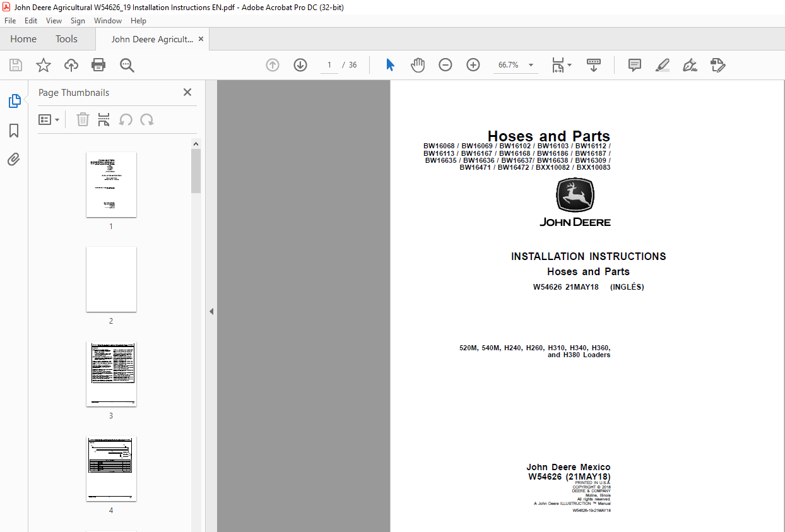Collapse the navigation pane arrow
Viewport: 785px width, 532px height.
[x=211, y=311]
